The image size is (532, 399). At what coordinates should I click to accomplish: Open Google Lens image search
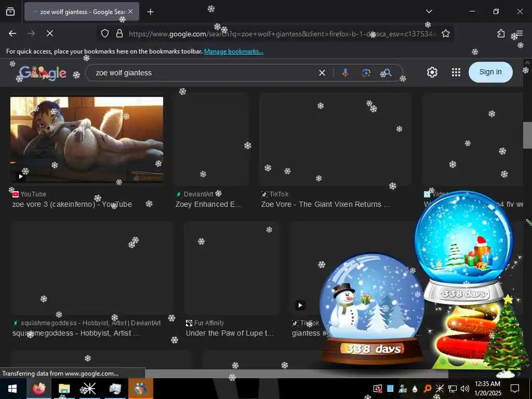[366, 73]
